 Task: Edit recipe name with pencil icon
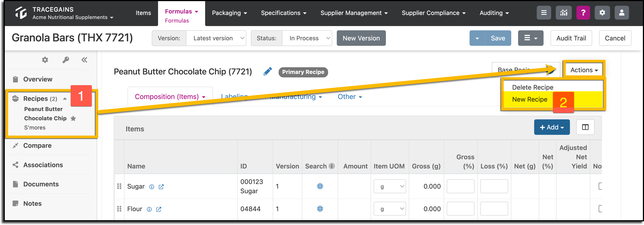point(268,71)
